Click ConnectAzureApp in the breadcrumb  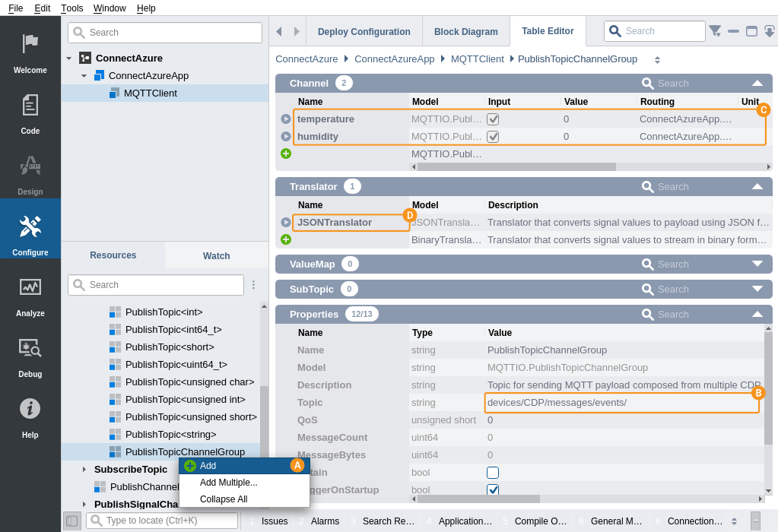coord(394,59)
